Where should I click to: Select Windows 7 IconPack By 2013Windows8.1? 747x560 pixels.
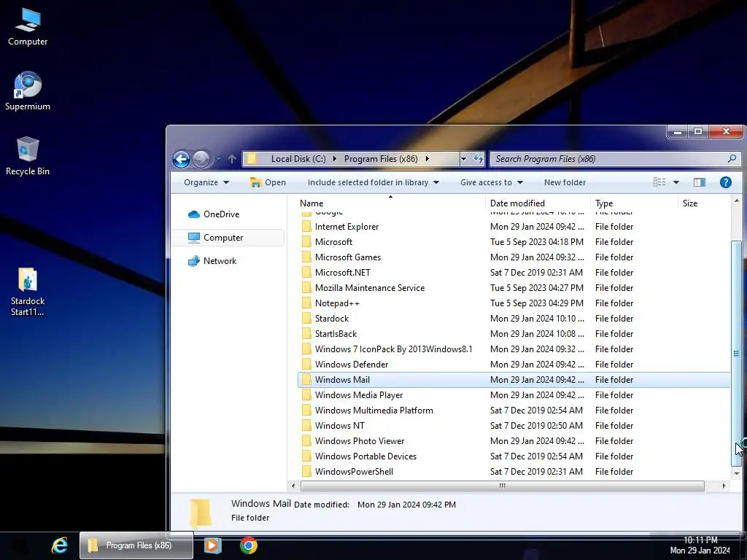514,349
